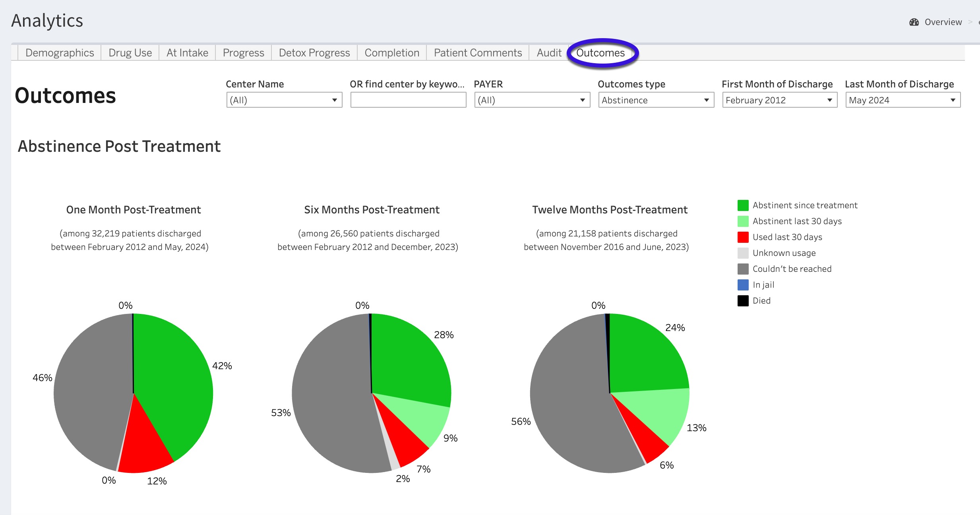Viewport: 980px width, 515px height.
Task: Select the Used last 30 days red swatch
Action: click(x=743, y=237)
